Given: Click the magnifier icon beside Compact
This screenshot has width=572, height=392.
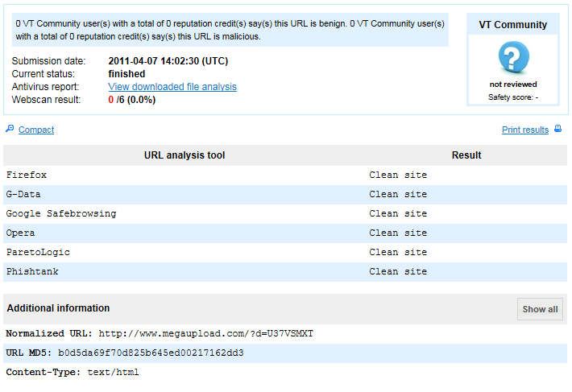Looking at the screenshot, I should click(10, 129).
